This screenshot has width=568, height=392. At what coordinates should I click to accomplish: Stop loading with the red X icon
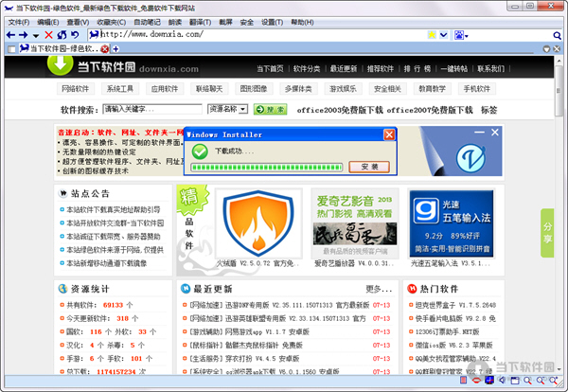click(x=48, y=35)
